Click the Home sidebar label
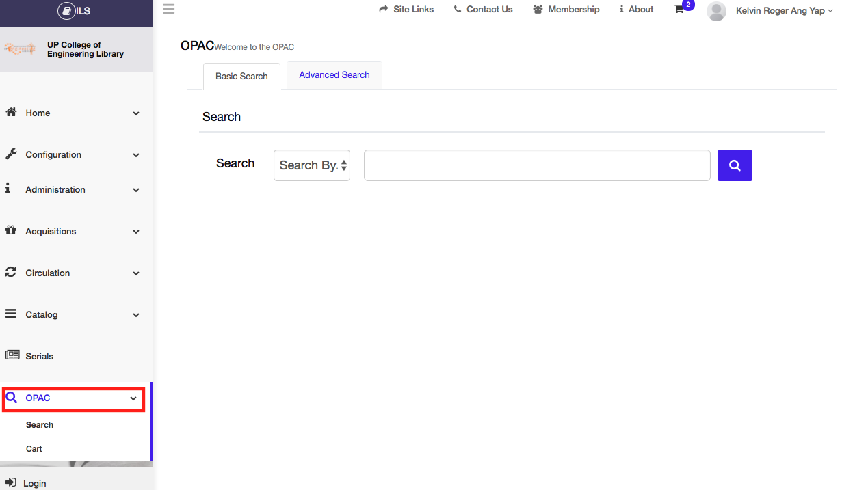868x490 pixels. point(38,113)
